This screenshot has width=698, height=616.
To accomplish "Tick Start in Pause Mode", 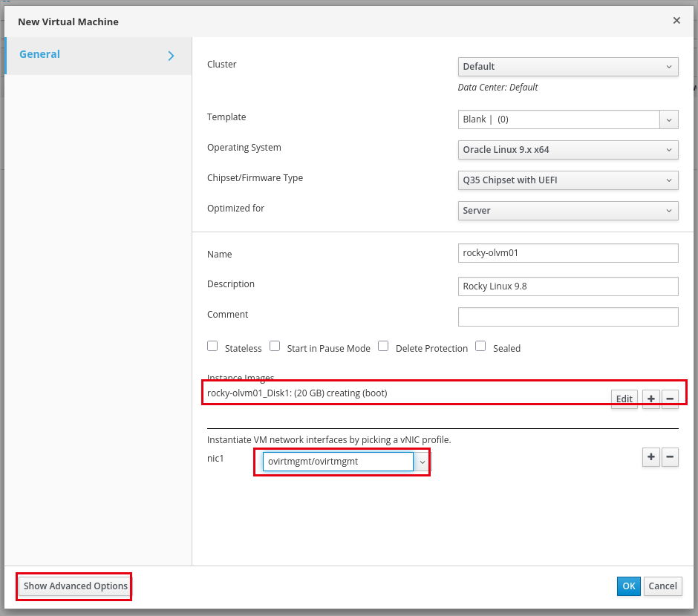I will 275,346.
